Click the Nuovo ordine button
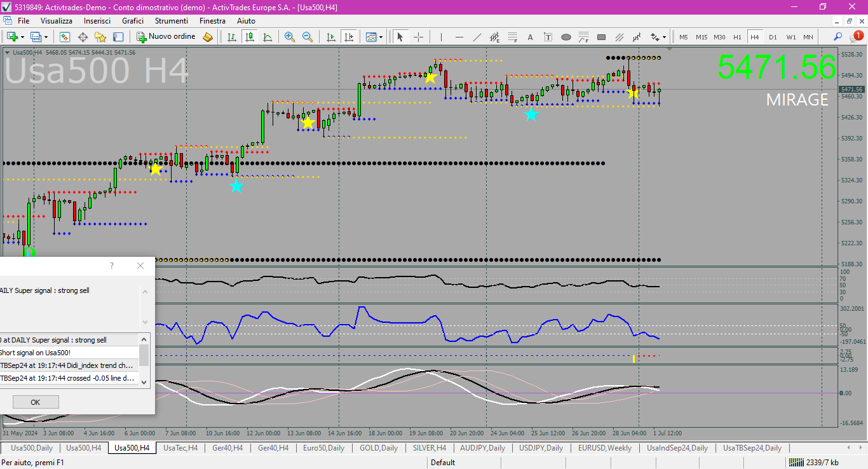 coord(166,37)
